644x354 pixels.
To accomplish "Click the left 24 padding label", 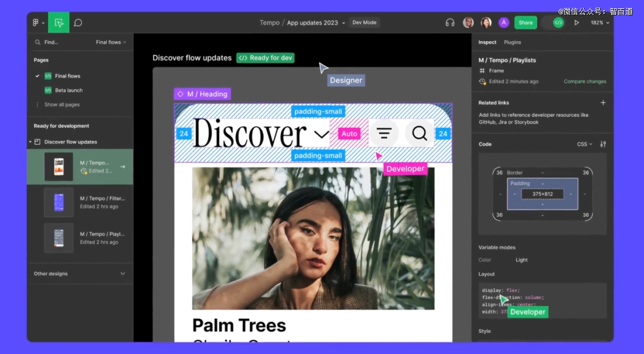I will [184, 134].
